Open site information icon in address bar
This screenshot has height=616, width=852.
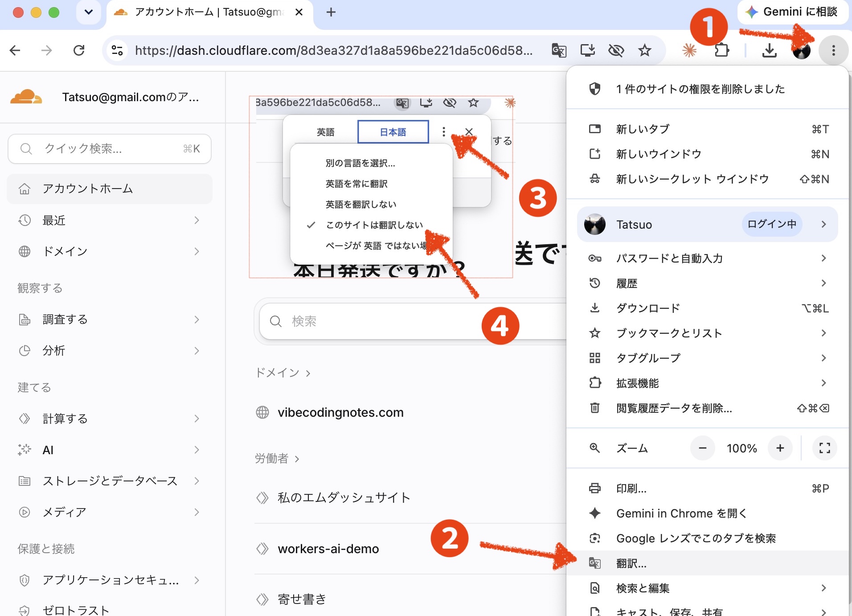(x=117, y=50)
